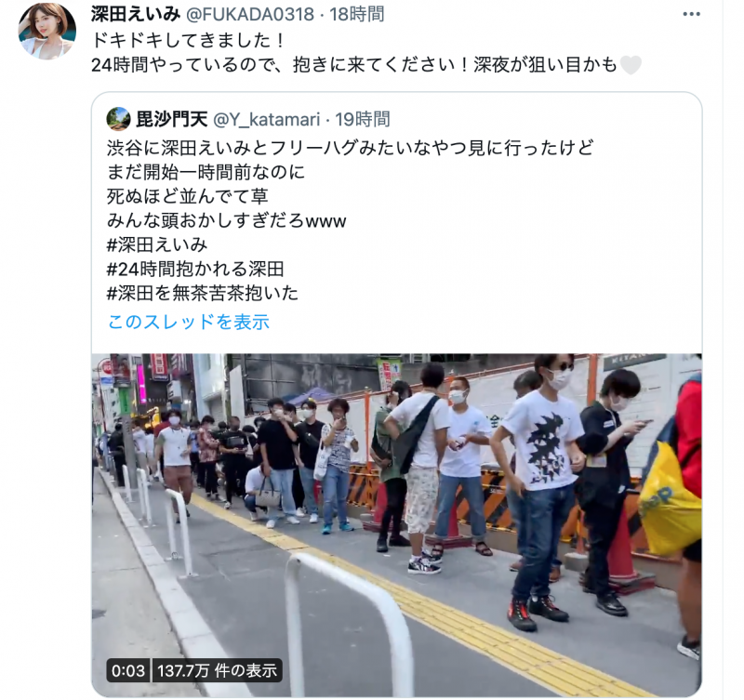Open the three-dot more options menu
The image size is (744, 700).
click(691, 14)
